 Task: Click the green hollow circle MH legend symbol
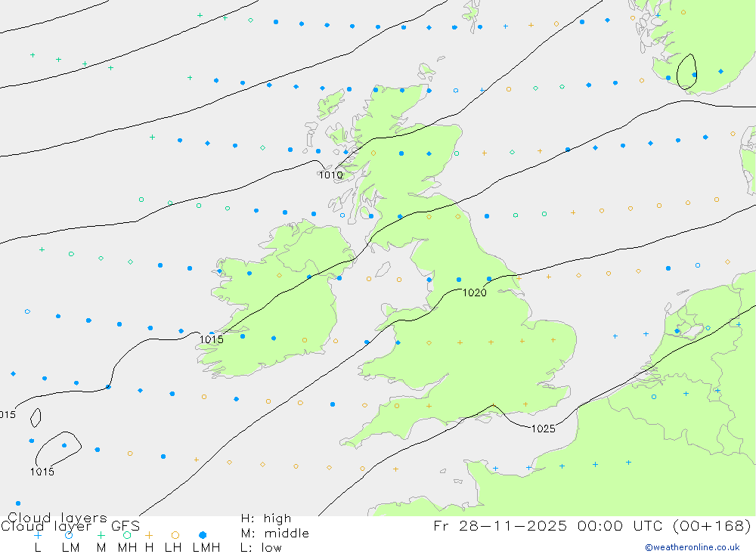click(127, 535)
